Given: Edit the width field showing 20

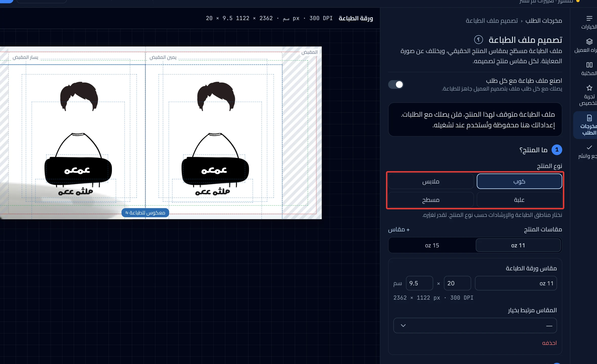Looking at the screenshot, I should [x=457, y=283].
